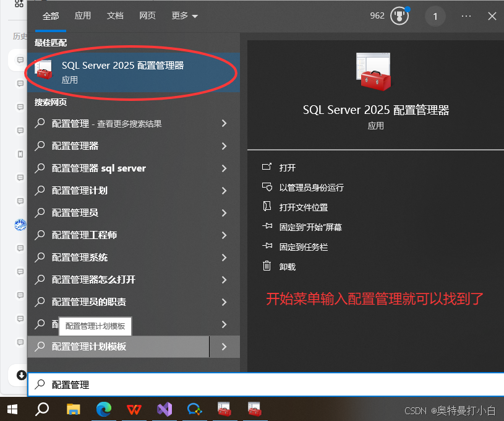Switch to the 应用 tab

coord(83,15)
